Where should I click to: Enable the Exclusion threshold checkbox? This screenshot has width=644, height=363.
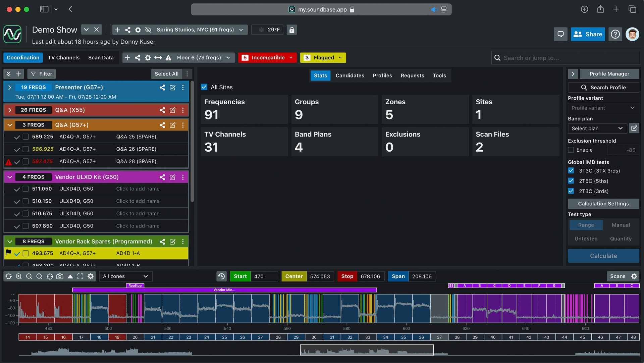pyautogui.click(x=571, y=150)
